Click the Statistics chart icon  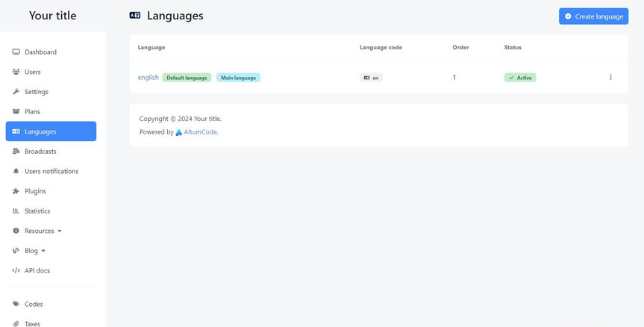16,211
